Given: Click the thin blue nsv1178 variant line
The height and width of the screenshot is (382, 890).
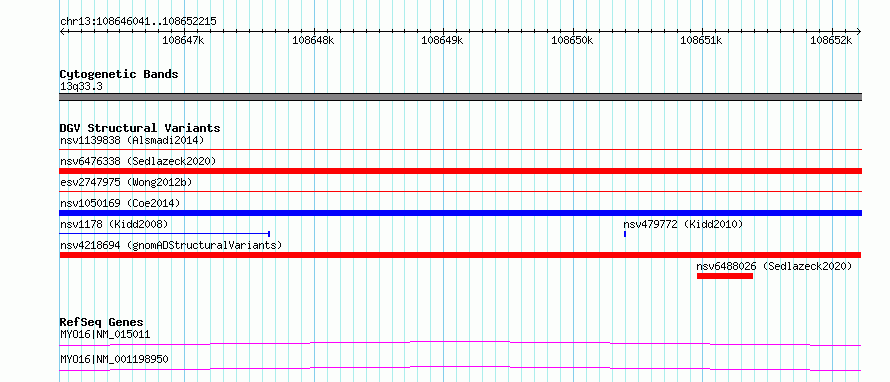Looking at the screenshot, I should pyautogui.click(x=165, y=234).
